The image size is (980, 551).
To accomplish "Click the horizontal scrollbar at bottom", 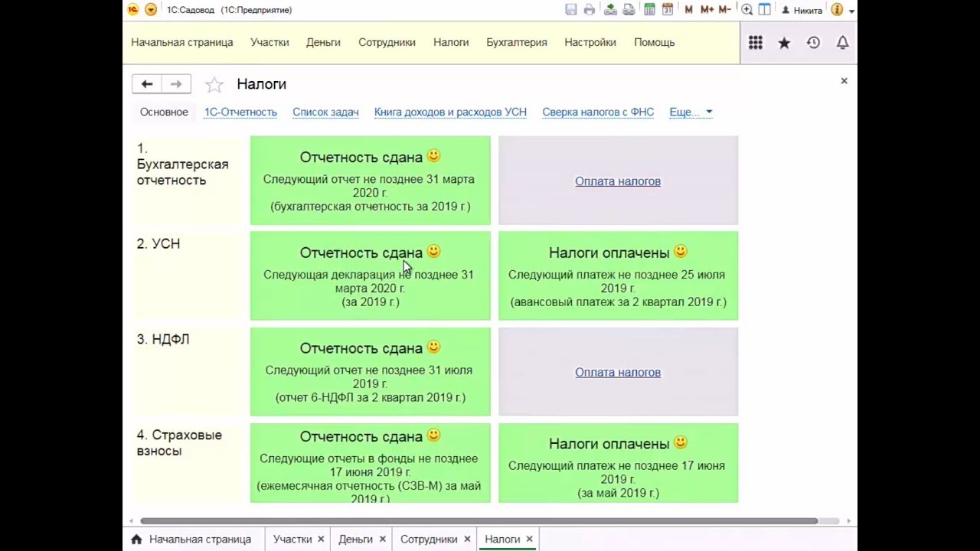I will (479, 521).
